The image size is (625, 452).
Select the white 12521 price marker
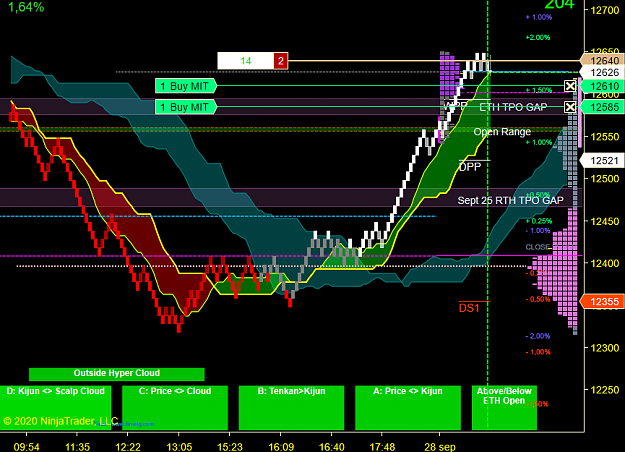[x=602, y=161]
